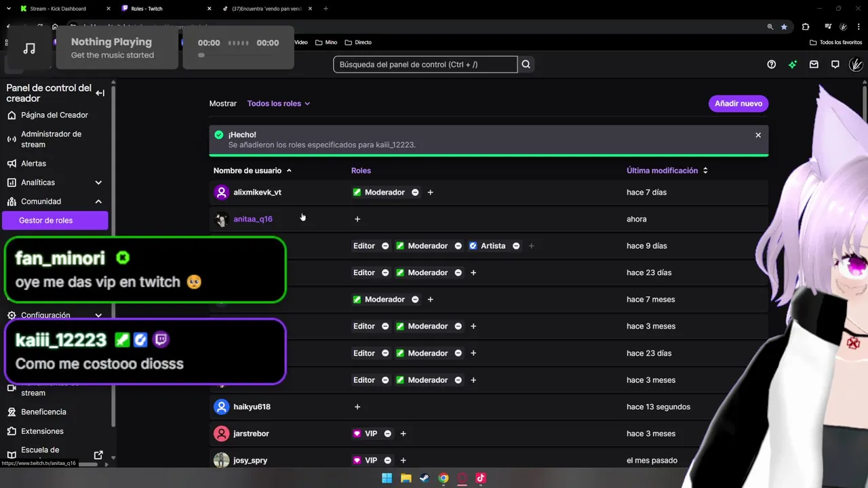Add a role in hace 7 meses row
The width and height of the screenshot is (868, 488).
[x=430, y=300]
